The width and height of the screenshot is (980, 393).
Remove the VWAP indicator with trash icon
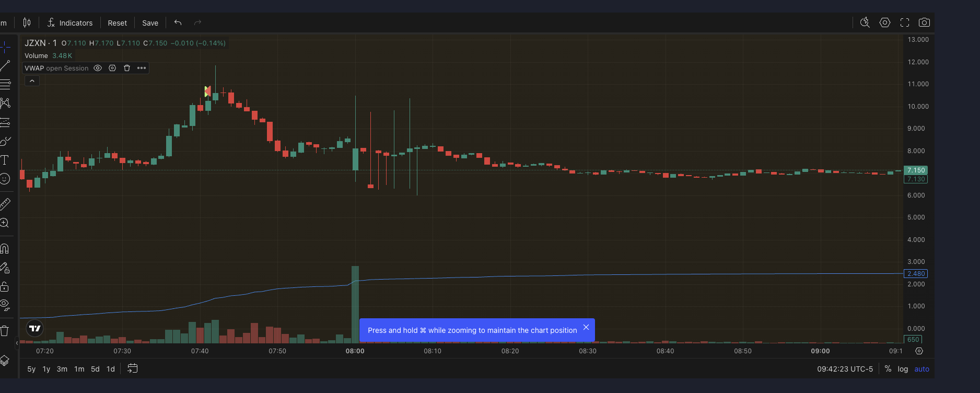[x=127, y=68]
